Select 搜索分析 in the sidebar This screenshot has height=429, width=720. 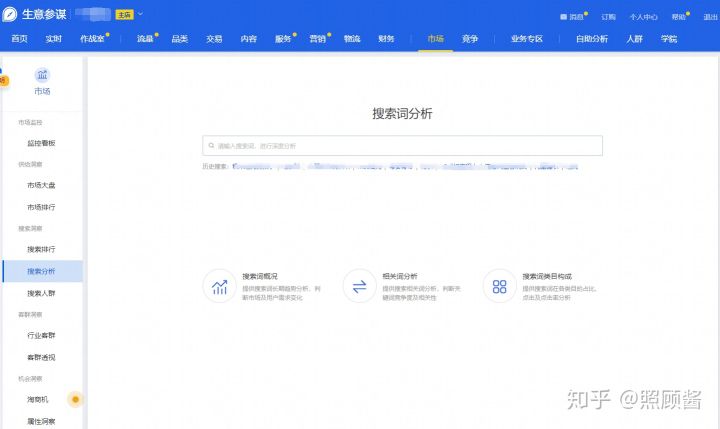42,271
